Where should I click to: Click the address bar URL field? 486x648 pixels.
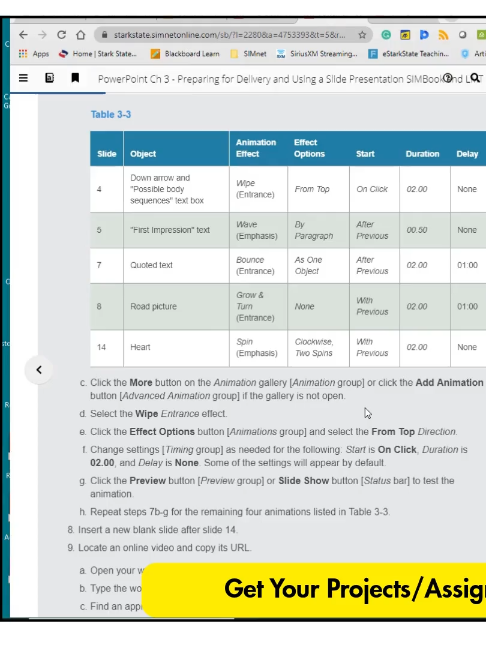229,35
